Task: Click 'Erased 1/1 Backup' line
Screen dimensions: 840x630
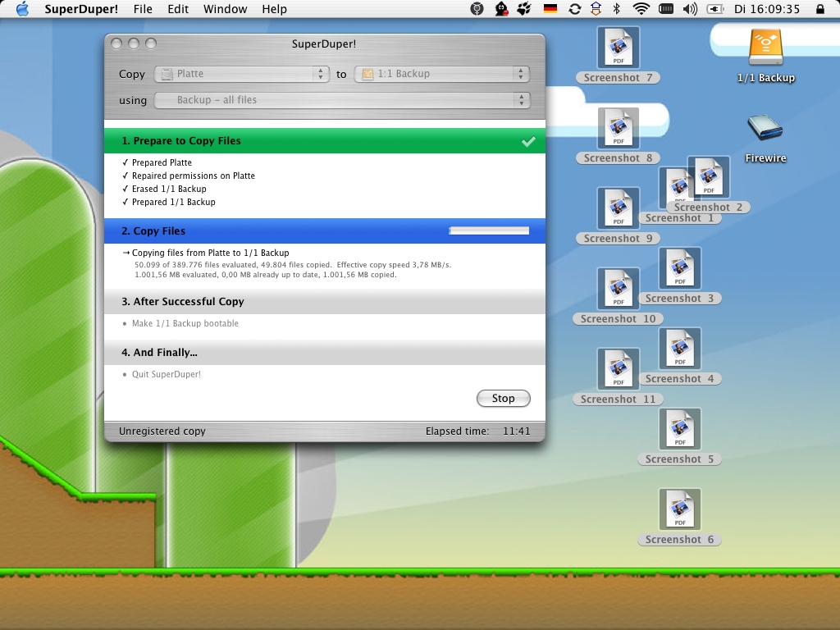Action: (169, 189)
